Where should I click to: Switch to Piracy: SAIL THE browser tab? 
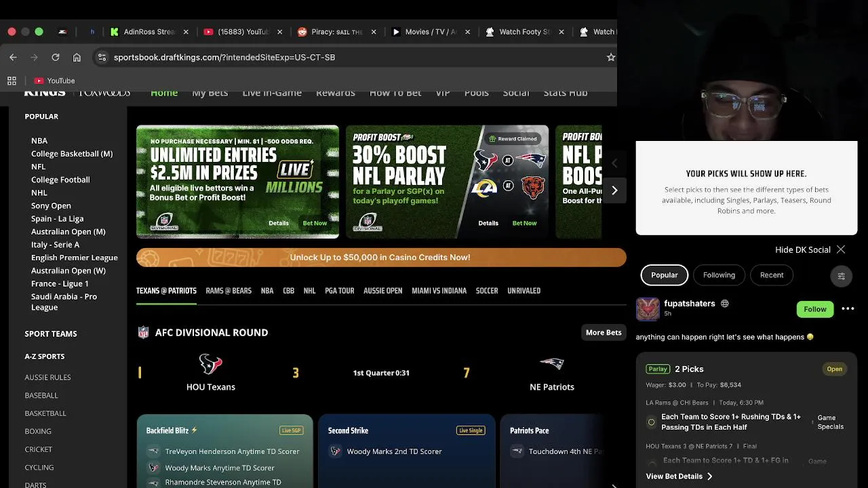(336, 32)
